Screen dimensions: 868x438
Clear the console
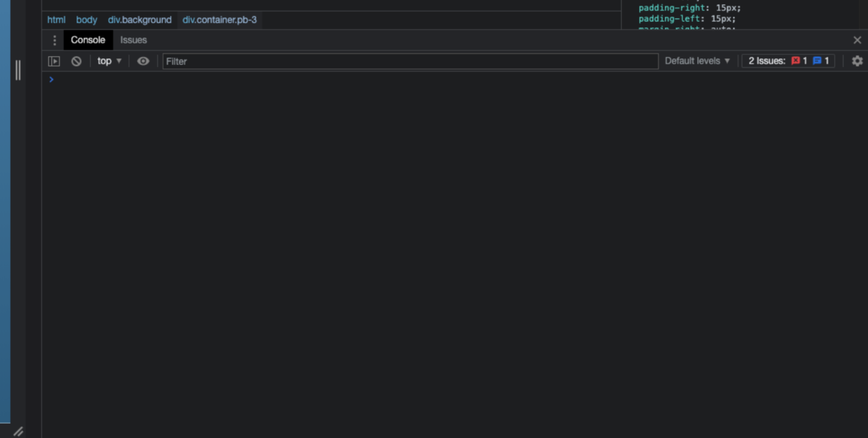77,61
